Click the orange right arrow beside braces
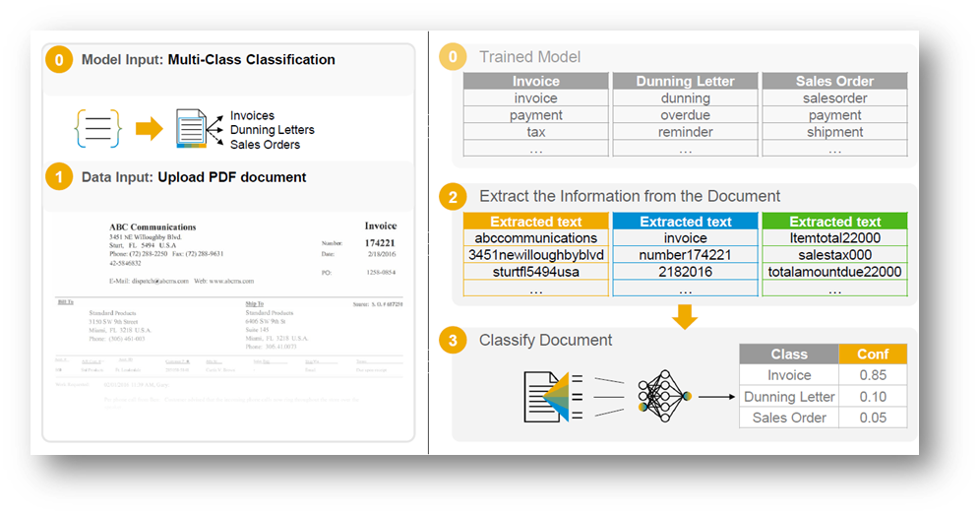This screenshot has height=516, width=980. pyautogui.click(x=150, y=129)
